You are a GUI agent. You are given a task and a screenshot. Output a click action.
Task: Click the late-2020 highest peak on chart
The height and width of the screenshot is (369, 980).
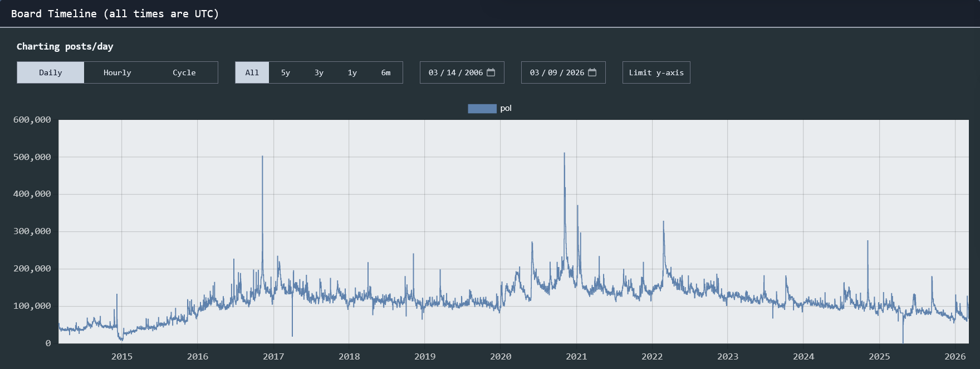(x=564, y=153)
